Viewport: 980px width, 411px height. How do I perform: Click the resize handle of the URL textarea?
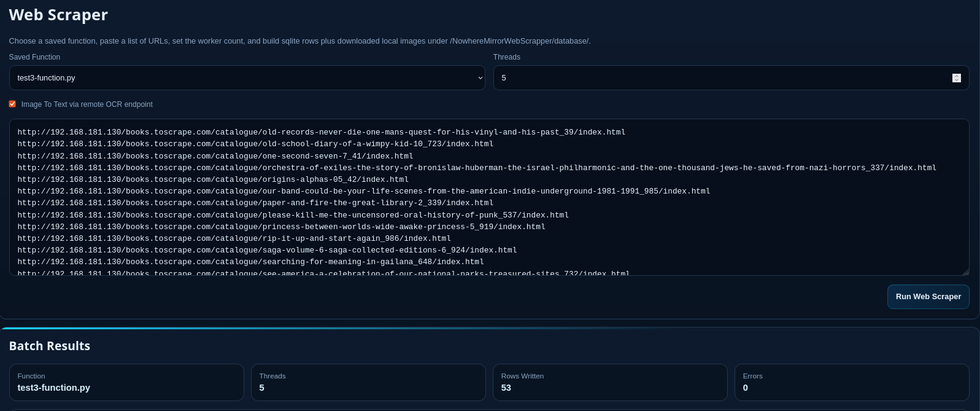[965, 272]
